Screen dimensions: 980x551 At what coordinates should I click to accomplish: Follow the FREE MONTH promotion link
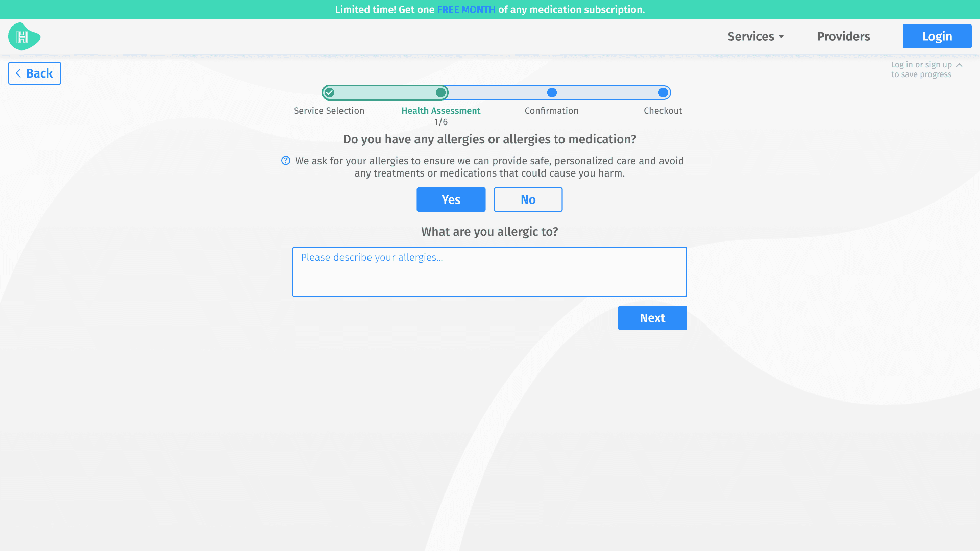(466, 10)
